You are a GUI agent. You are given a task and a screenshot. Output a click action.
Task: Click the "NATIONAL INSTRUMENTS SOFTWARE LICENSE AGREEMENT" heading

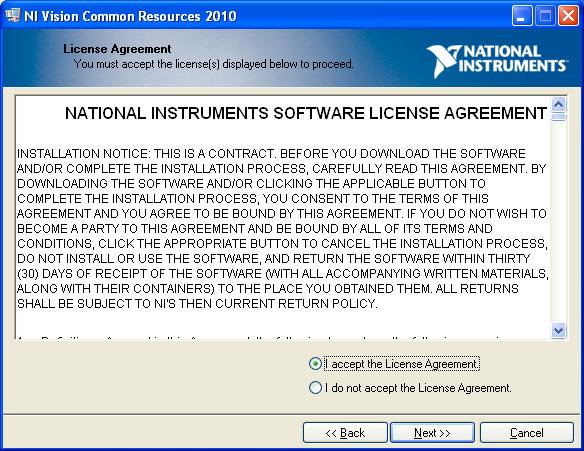pyautogui.click(x=306, y=113)
